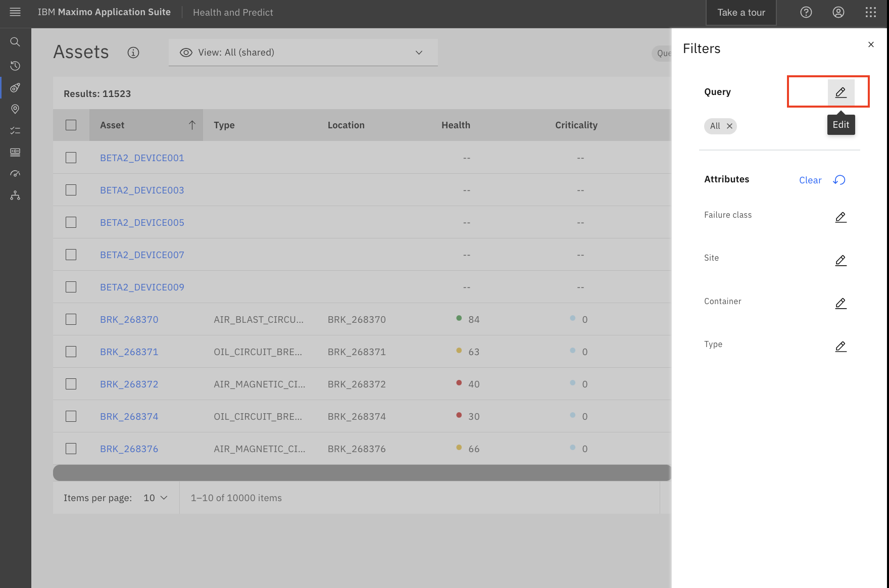Open the recent history icon in sidebar

click(15, 66)
